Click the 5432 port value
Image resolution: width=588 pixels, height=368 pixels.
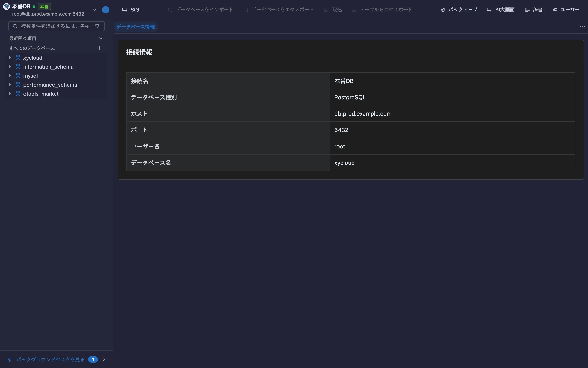pos(341,130)
